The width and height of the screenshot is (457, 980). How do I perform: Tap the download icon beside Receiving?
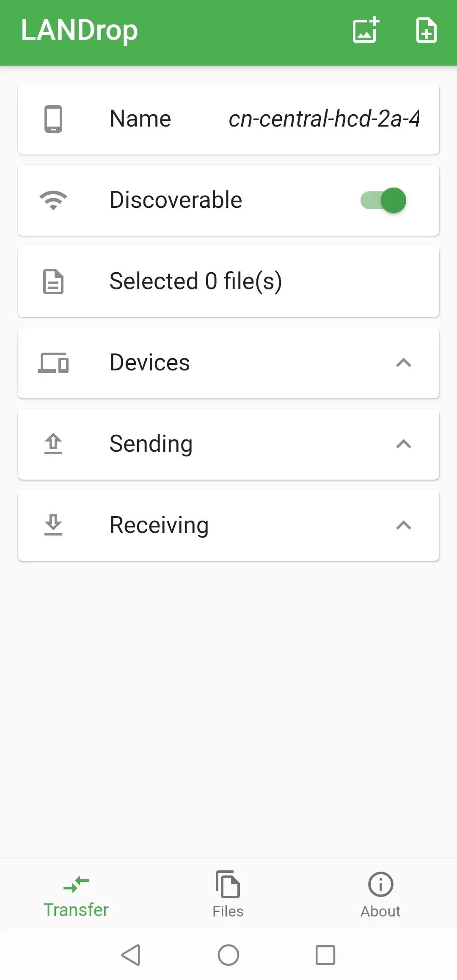[53, 525]
